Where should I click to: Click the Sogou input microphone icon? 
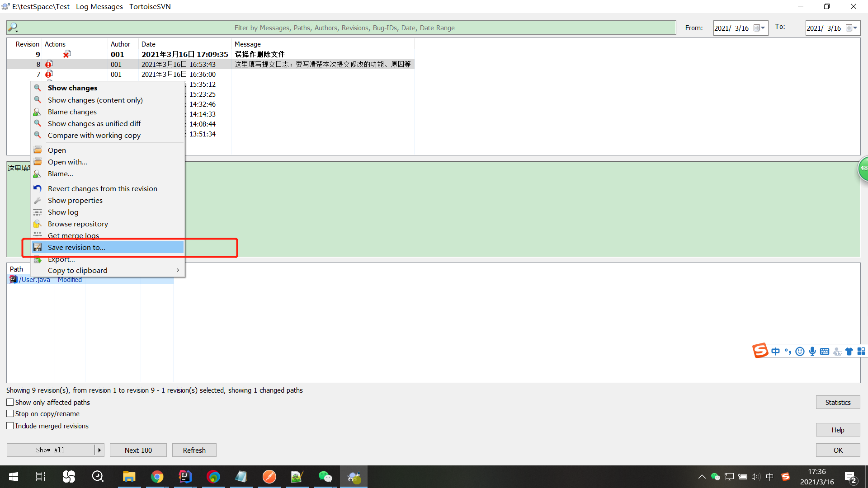point(812,352)
